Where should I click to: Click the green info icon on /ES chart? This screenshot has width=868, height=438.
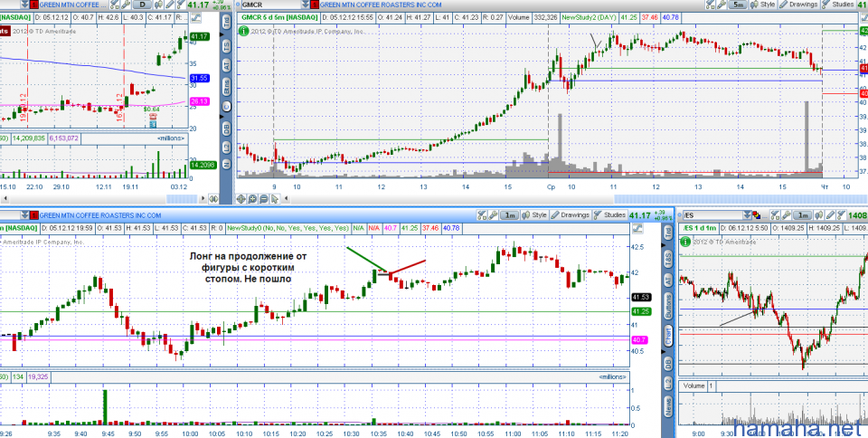[685, 241]
